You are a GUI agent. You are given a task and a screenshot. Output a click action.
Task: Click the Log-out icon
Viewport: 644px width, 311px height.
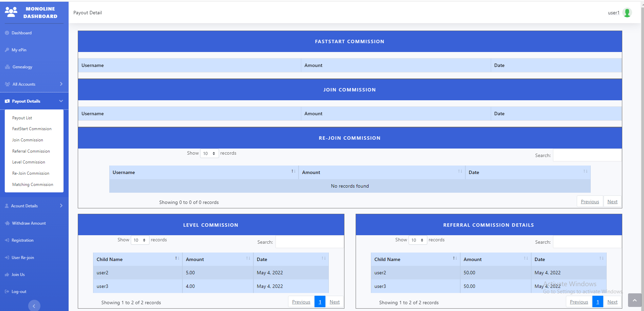tap(7, 292)
